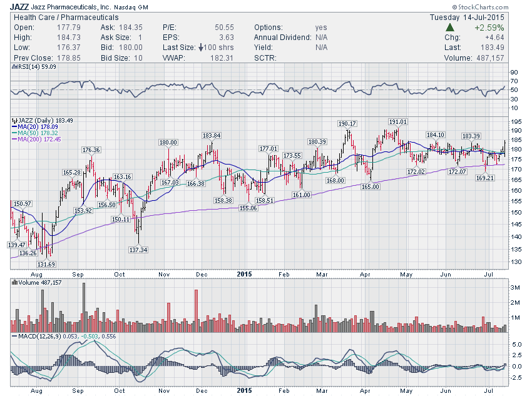Click the Health Care / Pharmaceuticals sector text

click(x=66, y=18)
